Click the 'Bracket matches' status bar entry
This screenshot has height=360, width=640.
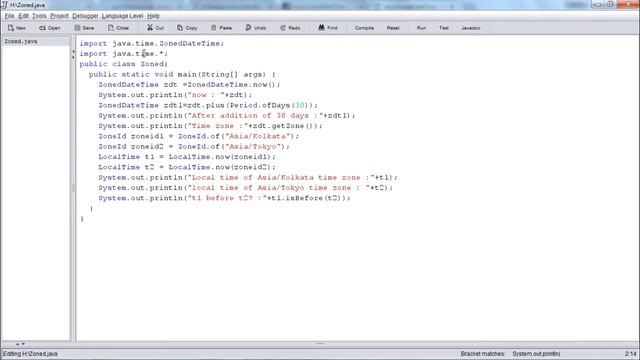[511, 354]
